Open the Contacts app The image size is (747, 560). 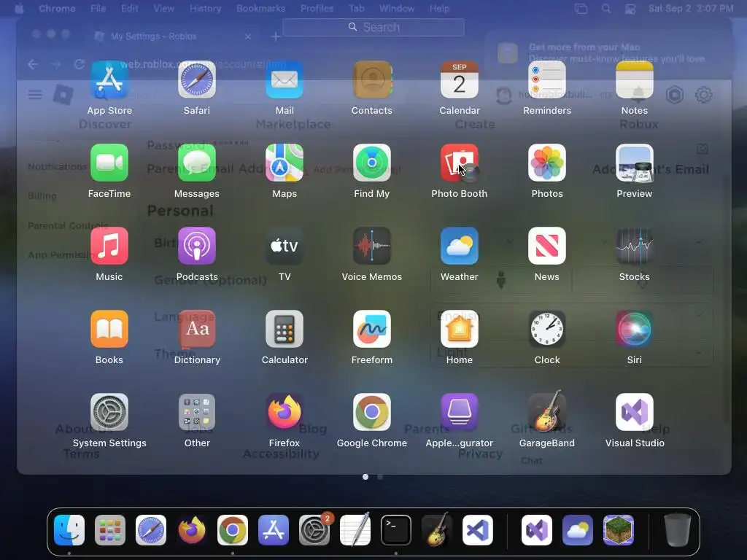(371, 79)
